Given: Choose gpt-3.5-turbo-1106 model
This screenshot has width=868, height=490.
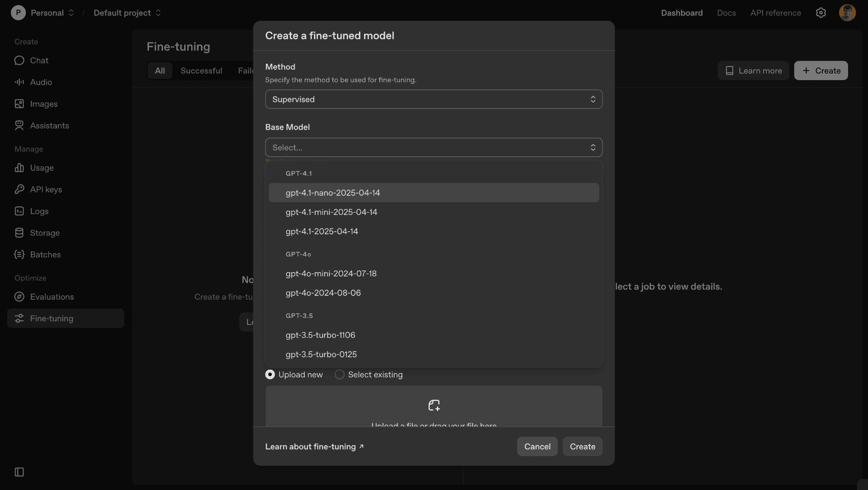Looking at the screenshot, I should 434,335.
